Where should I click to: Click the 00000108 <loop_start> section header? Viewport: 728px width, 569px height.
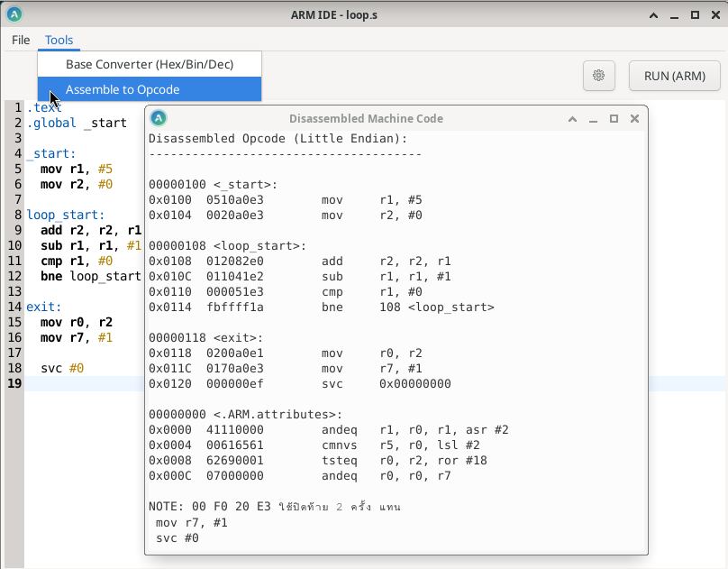coord(227,245)
